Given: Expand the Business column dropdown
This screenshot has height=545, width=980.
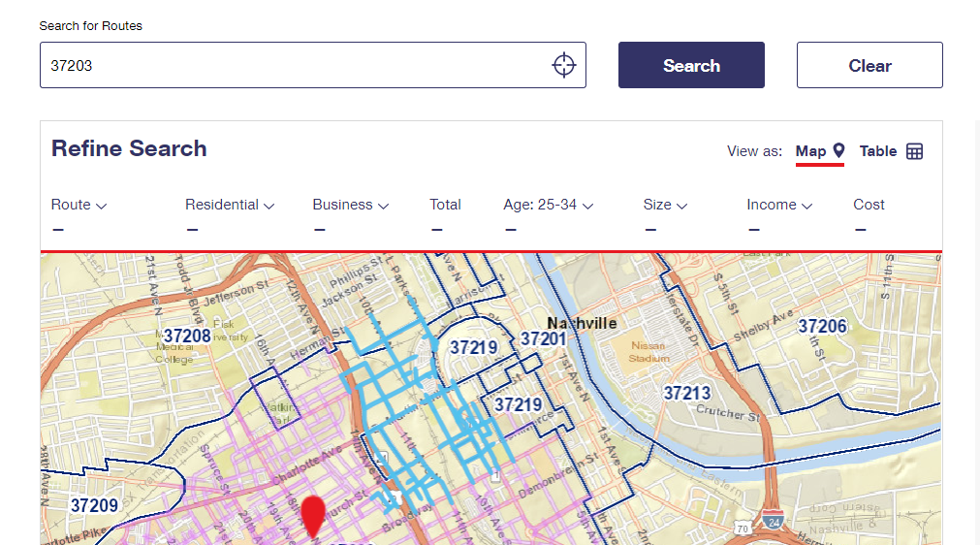Looking at the screenshot, I should pyautogui.click(x=350, y=205).
